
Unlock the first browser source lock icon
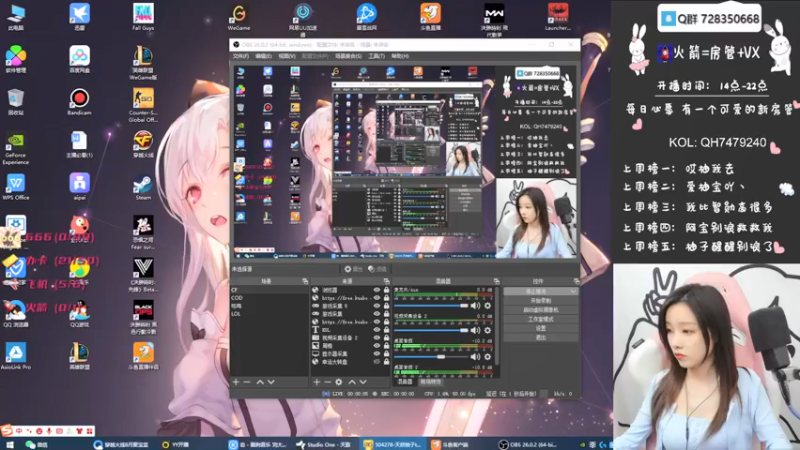point(386,290)
